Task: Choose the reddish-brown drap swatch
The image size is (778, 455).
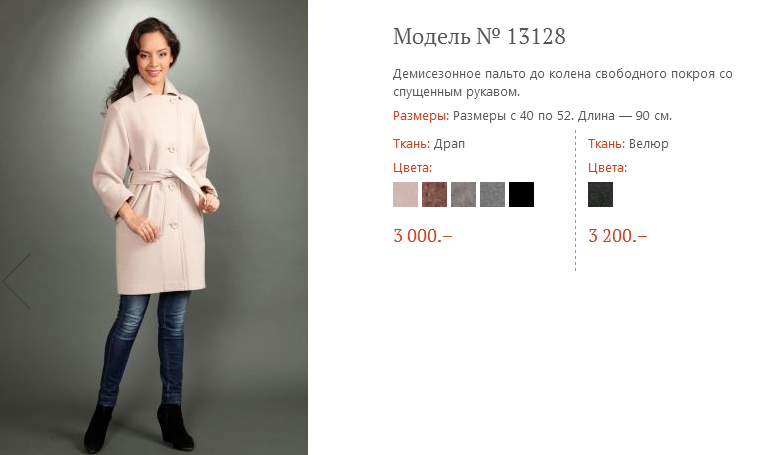Action: pos(434,194)
